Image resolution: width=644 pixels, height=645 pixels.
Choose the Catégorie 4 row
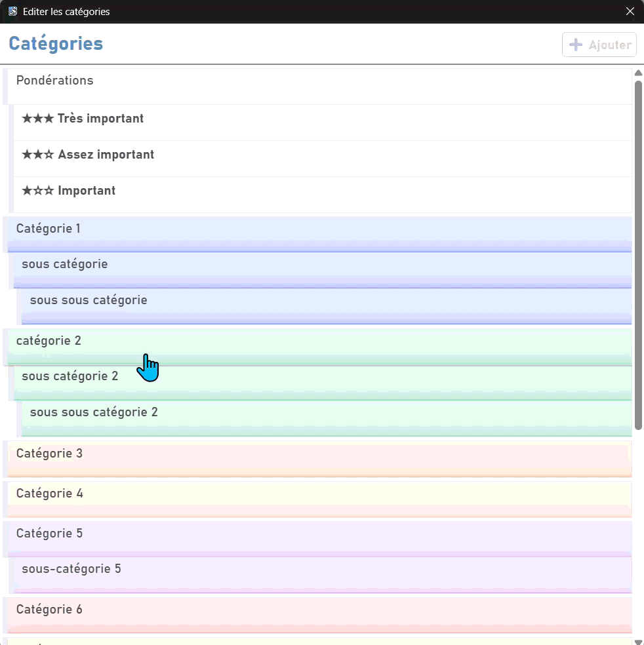(320, 499)
